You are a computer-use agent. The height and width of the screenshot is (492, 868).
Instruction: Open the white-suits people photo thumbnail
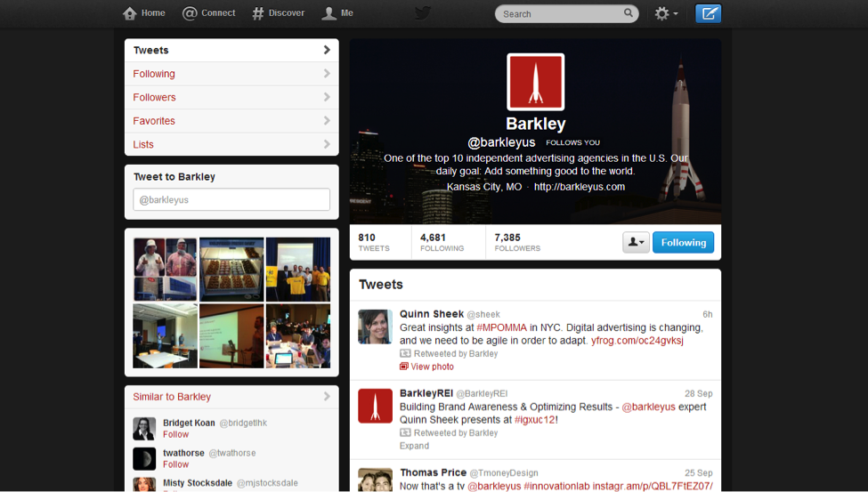click(165, 270)
